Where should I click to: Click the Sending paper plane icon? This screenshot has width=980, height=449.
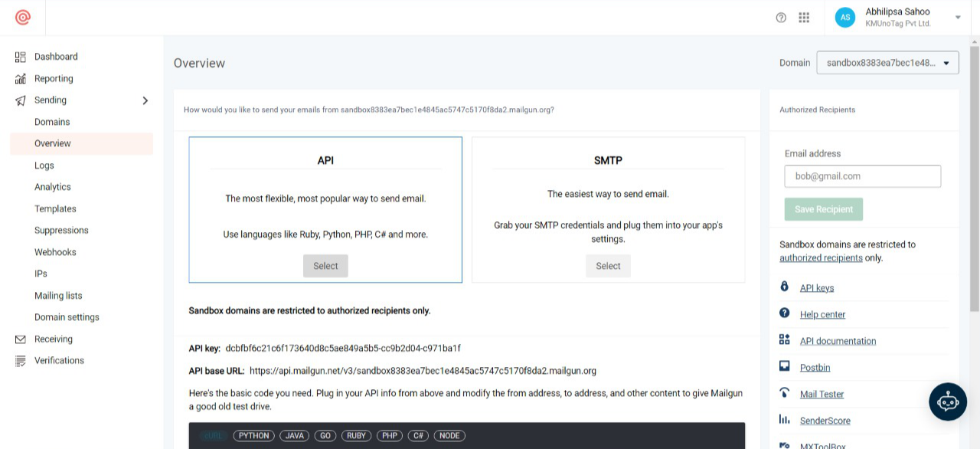(x=21, y=100)
